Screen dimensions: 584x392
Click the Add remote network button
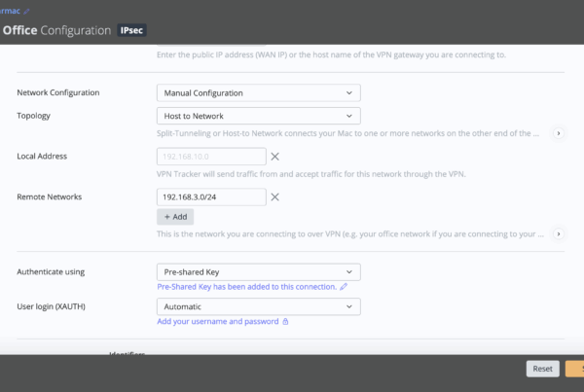click(x=175, y=217)
